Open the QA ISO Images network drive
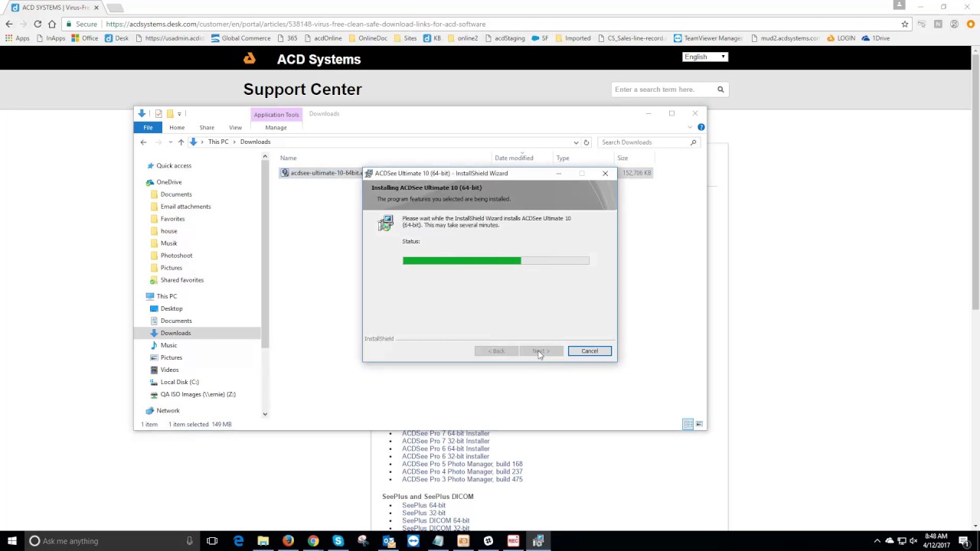The image size is (980, 551). click(x=198, y=394)
